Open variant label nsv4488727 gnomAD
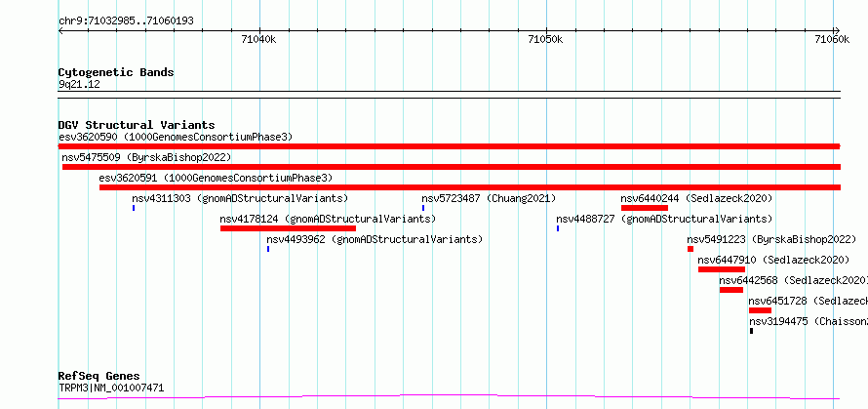Image resolution: width=868 pixels, height=409 pixels. [664, 219]
